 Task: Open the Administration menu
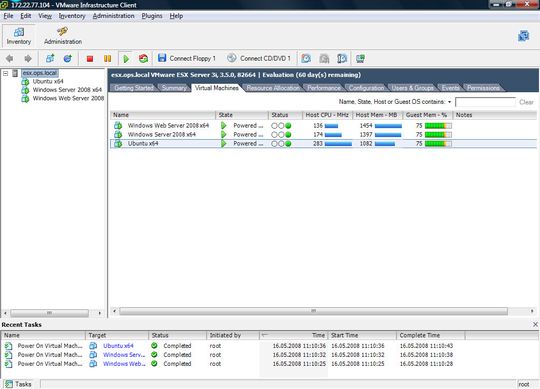coord(113,16)
